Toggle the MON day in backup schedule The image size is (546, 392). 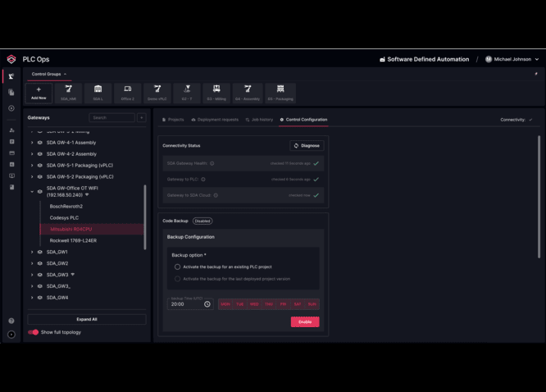pyautogui.click(x=225, y=304)
